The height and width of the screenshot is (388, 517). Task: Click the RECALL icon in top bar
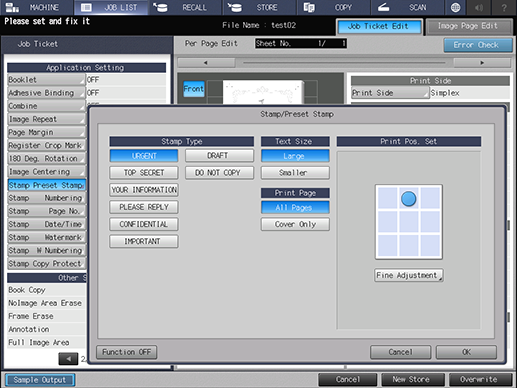pos(160,7)
